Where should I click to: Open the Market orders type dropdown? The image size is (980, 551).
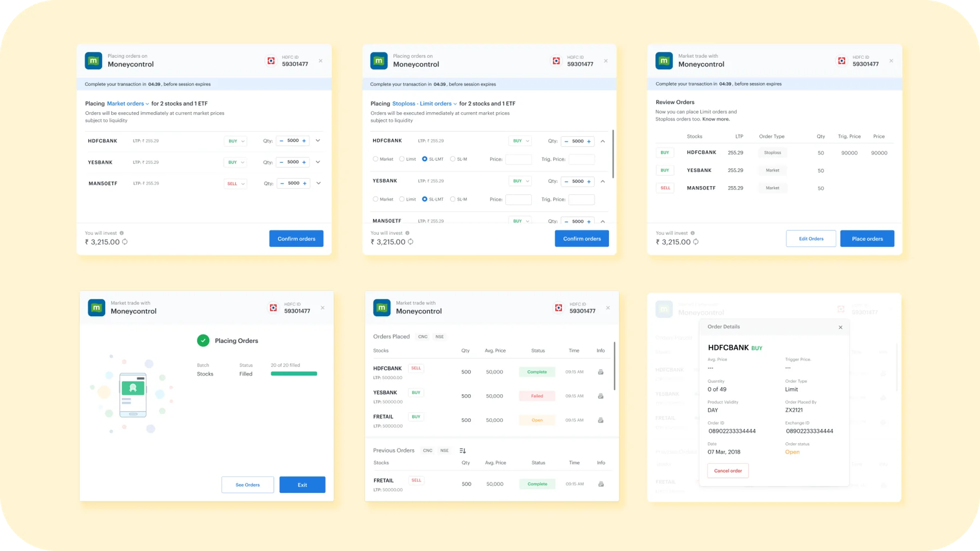[128, 103]
